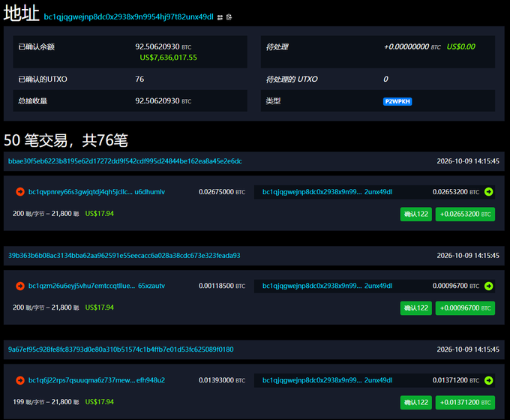Select pending amount +0.00000000 BTC
Screen dimensions: 510x420
412,46
